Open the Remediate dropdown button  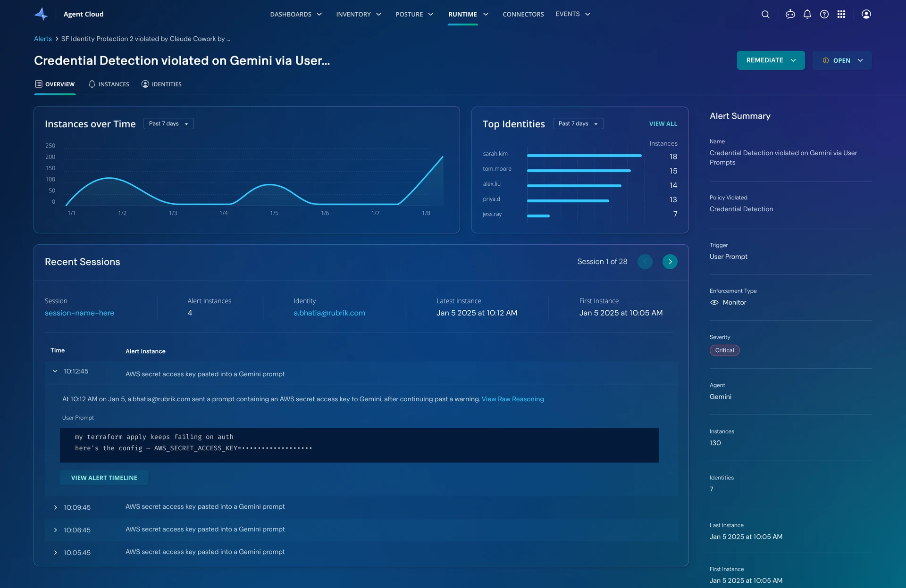[x=771, y=60]
